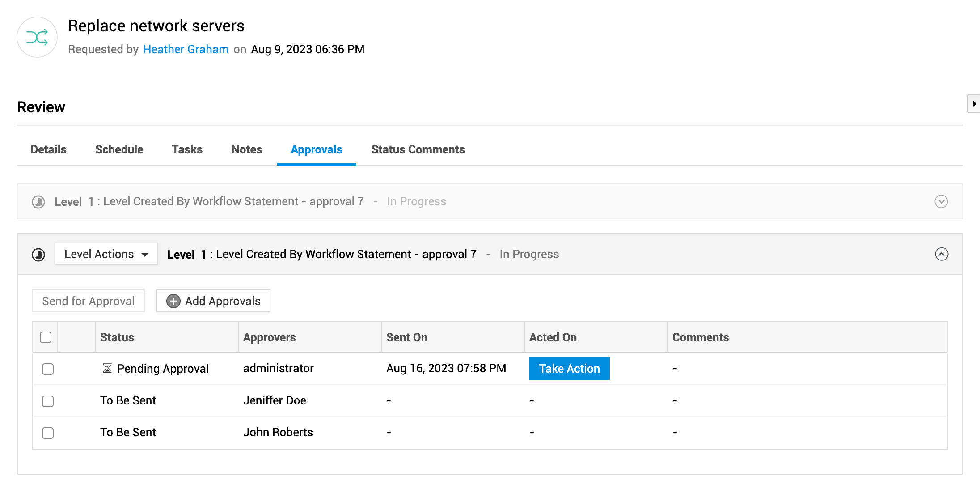This screenshot has height=485, width=980.
Task: Click the in-progress icon beside Level Actions
Action: coord(38,255)
